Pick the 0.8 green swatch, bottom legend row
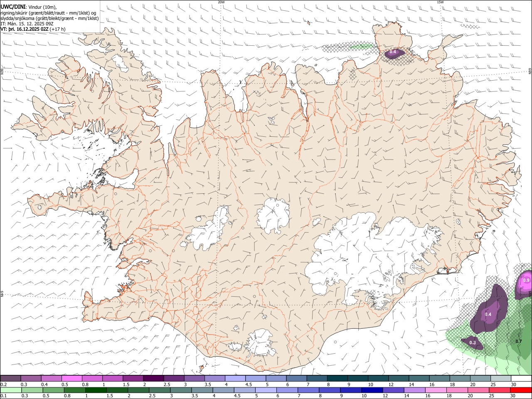Viewport: 532px width, 399px height. click(x=74, y=390)
